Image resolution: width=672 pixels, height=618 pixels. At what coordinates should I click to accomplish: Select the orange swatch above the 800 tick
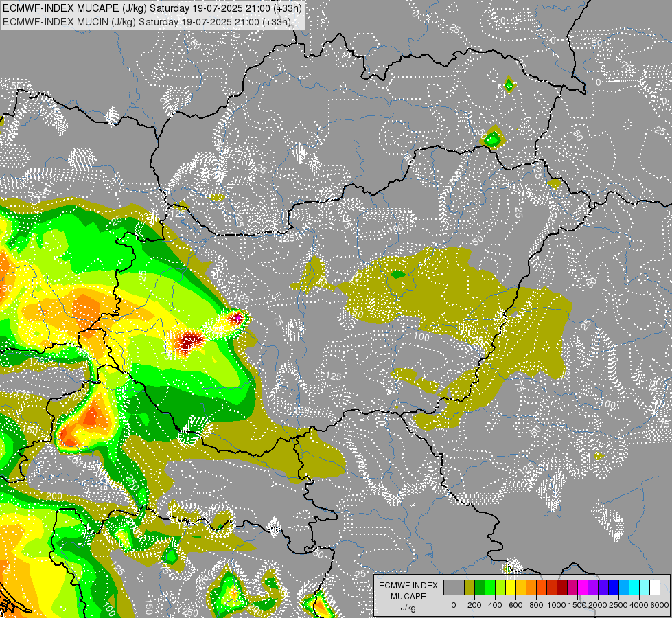[531, 588]
